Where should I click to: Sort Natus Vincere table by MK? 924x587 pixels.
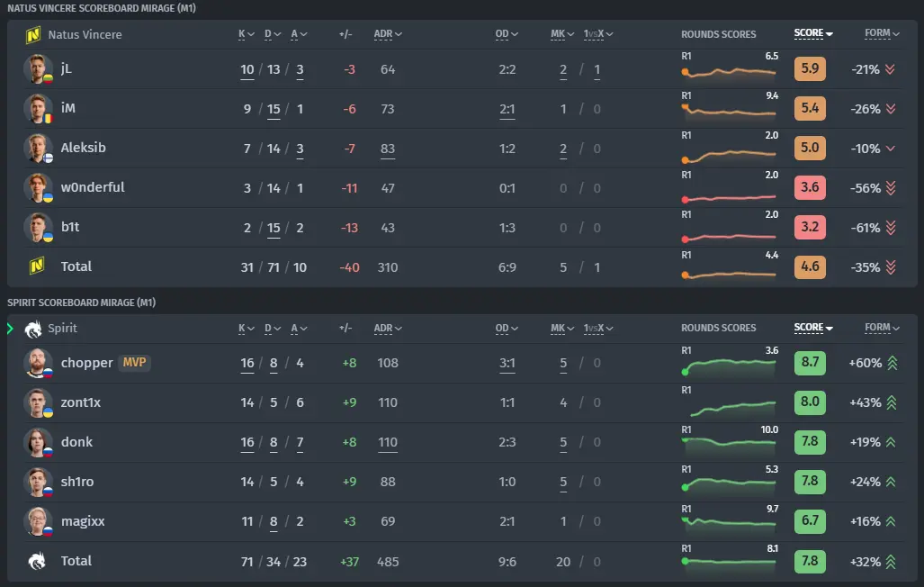tap(562, 34)
